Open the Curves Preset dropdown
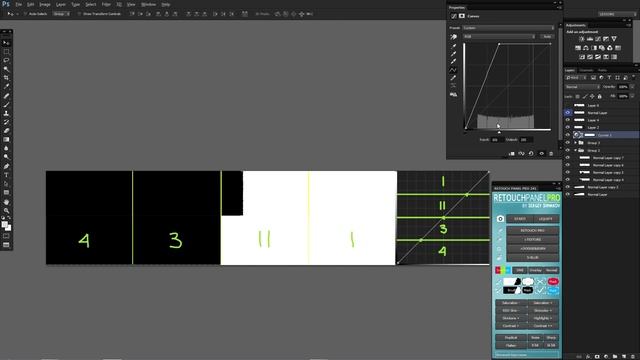Screen dimensions: 640x360 point(508,28)
